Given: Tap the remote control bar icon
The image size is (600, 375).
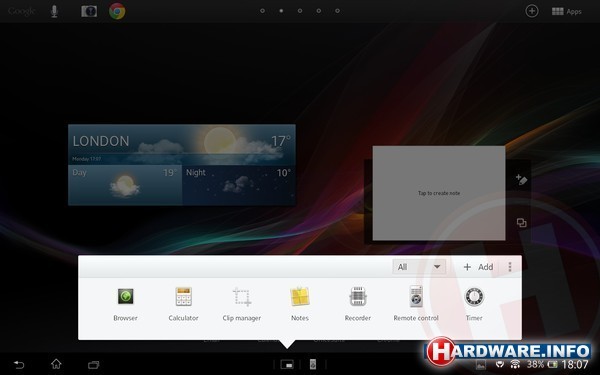Looking at the screenshot, I should (313, 364).
